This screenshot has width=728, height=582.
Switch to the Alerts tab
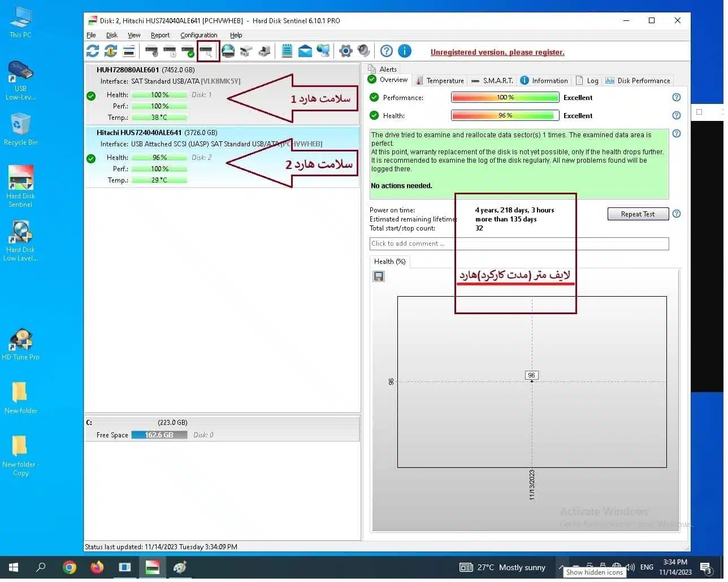(x=383, y=70)
